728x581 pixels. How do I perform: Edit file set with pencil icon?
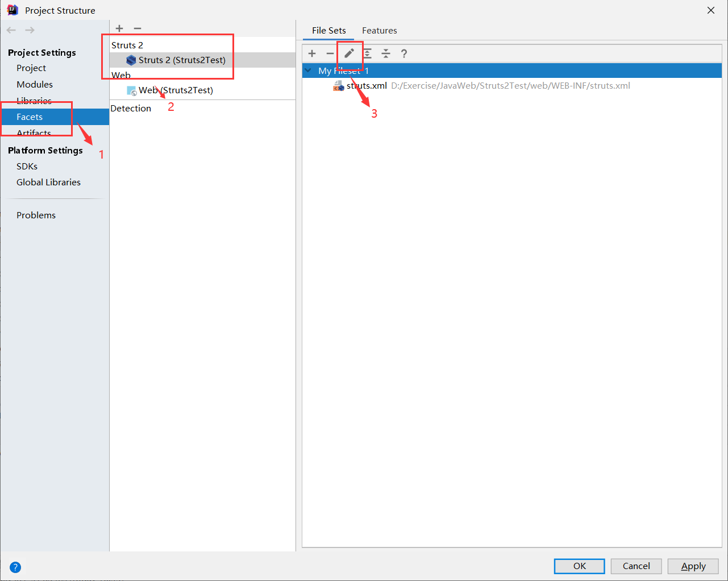point(349,53)
